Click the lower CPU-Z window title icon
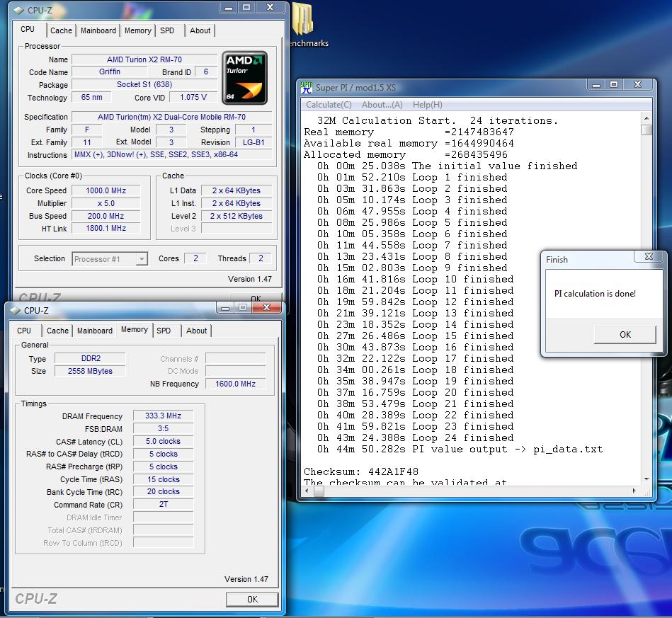Viewport: 672px width, 618px height. pos(15,310)
